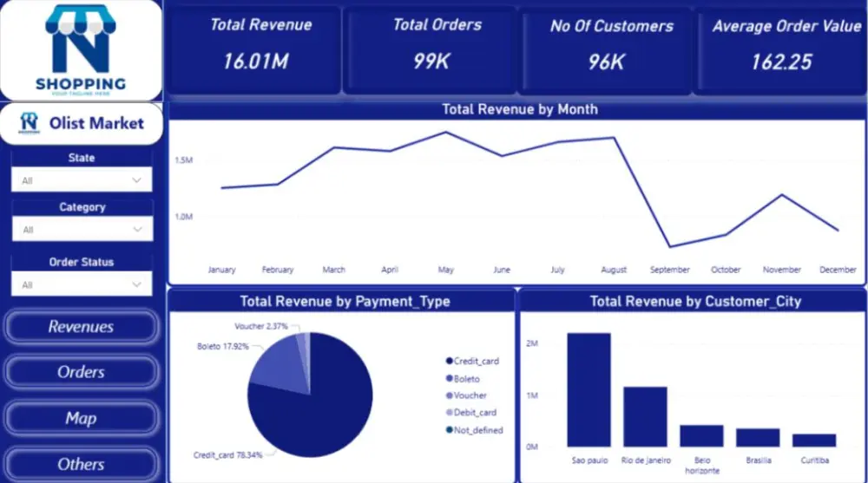The height and width of the screenshot is (483, 868).
Task: Click the December axis label
Action: coord(838,270)
